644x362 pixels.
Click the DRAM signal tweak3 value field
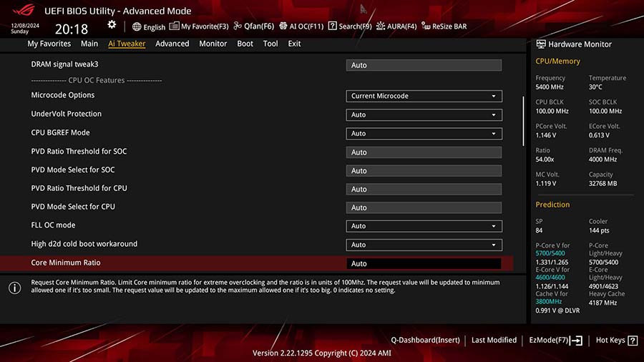[424, 65]
